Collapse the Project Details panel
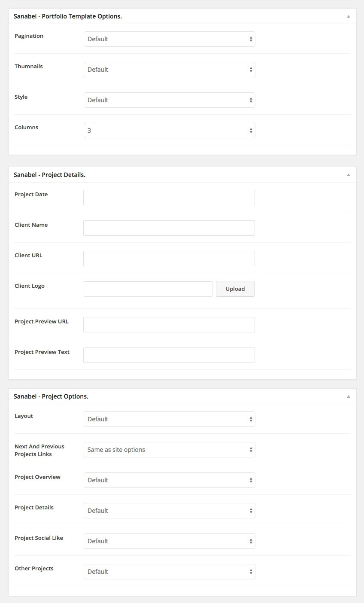The height and width of the screenshot is (603, 364). click(x=348, y=175)
